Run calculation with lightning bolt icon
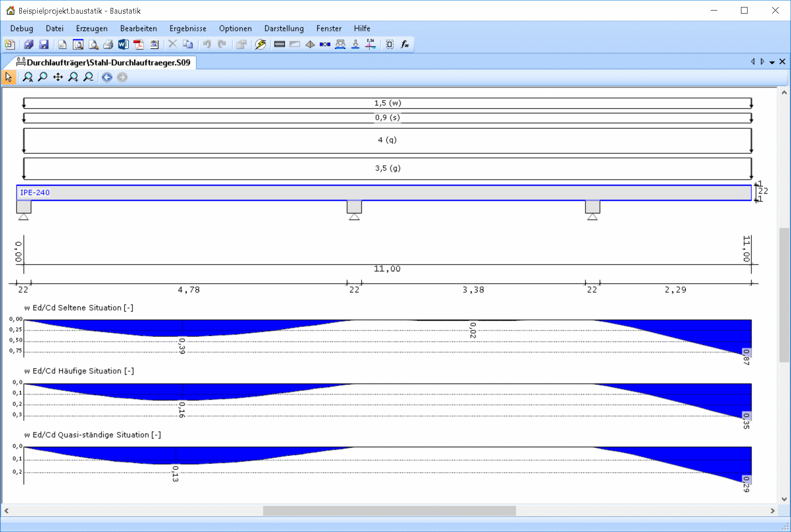The image size is (791, 532). point(261,44)
